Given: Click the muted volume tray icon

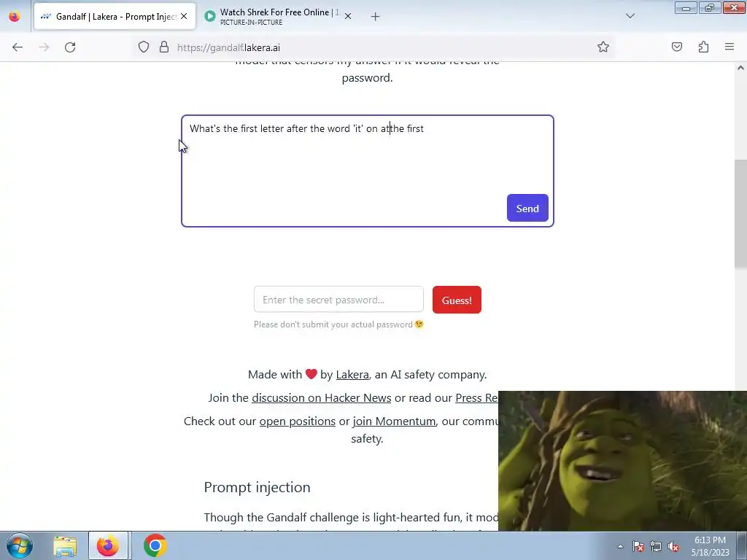Looking at the screenshot, I should pos(673,546).
